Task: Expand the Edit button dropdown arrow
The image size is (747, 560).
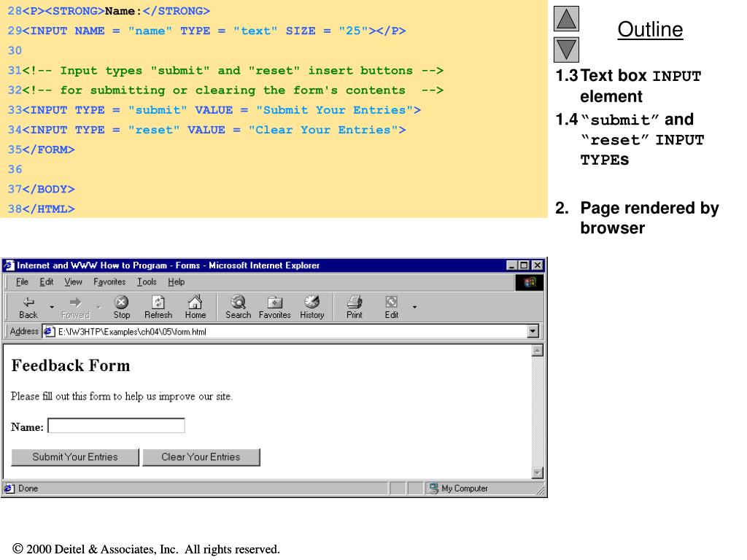Action: [x=414, y=307]
